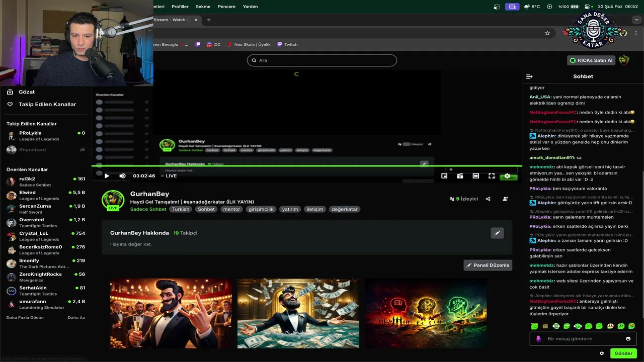Open Elwind recommended channel
This screenshot has width=644, height=362.
(45, 195)
